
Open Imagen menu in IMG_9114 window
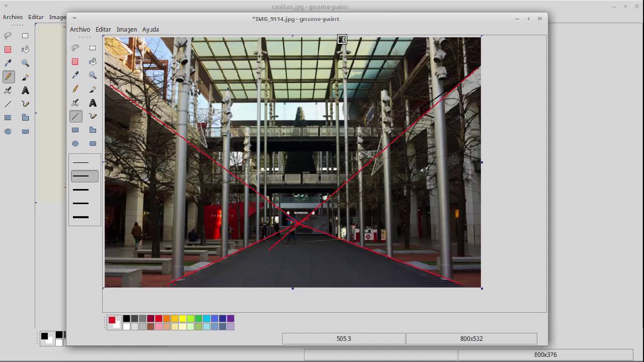[127, 30]
